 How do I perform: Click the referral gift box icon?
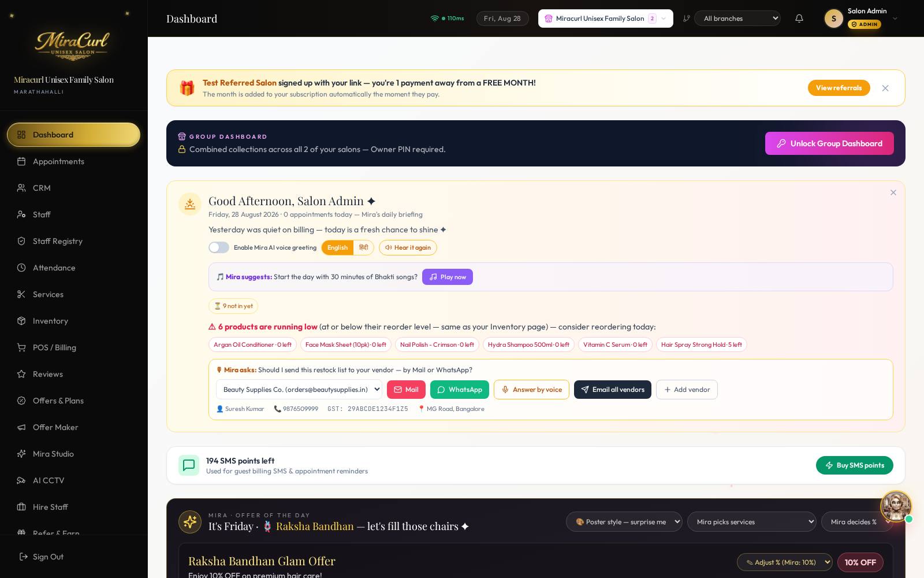pos(187,88)
